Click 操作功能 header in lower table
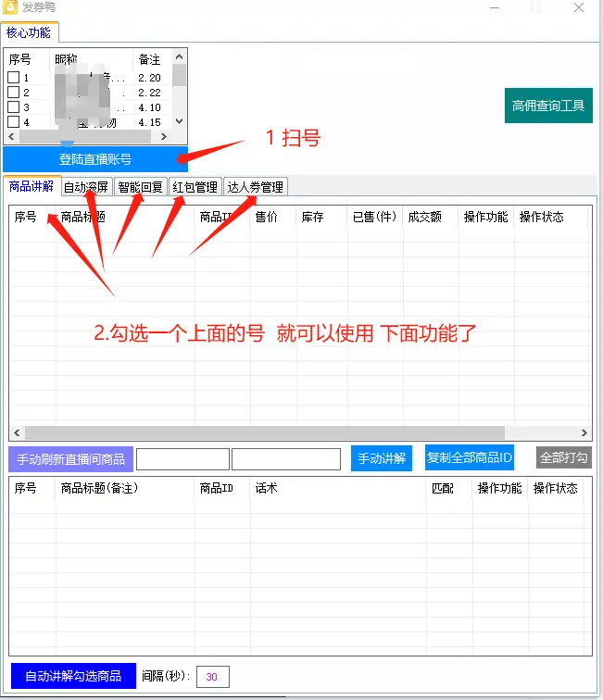The image size is (603, 700). [x=500, y=488]
